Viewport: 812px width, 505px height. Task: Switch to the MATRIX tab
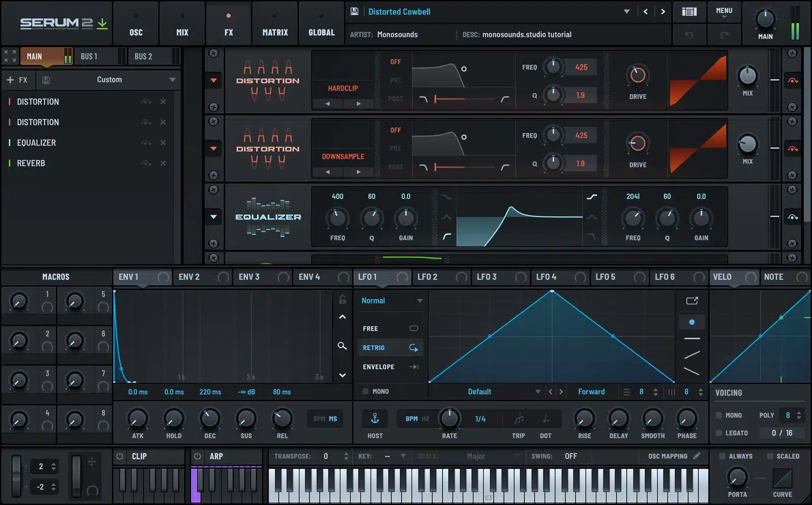pos(275,24)
